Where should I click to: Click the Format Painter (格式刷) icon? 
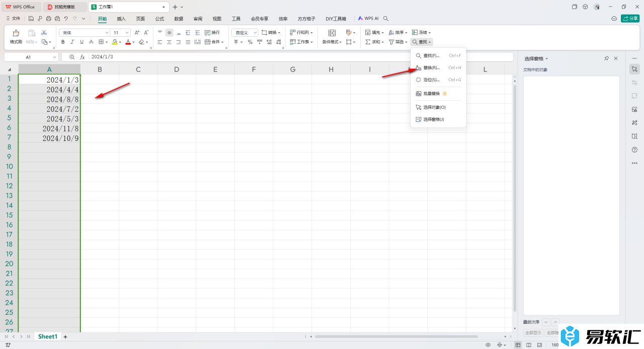tap(16, 33)
